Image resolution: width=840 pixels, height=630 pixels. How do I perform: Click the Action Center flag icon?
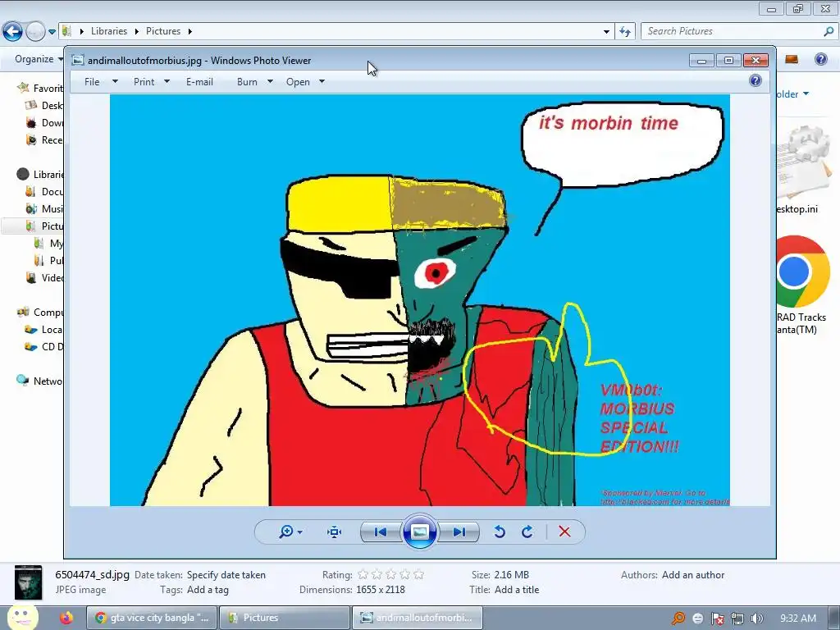coord(717,619)
